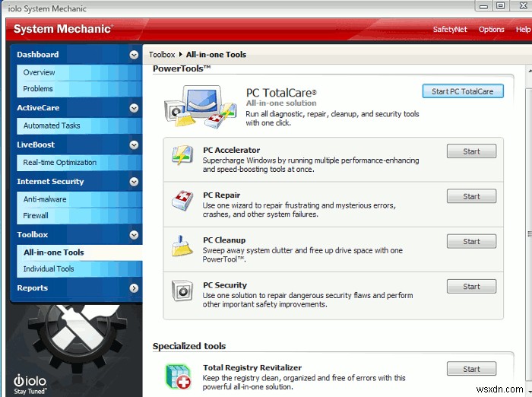Click the Total Registry Revitalizer icon
The width and height of the screenshot is (532, 397).
coord(178,376)
